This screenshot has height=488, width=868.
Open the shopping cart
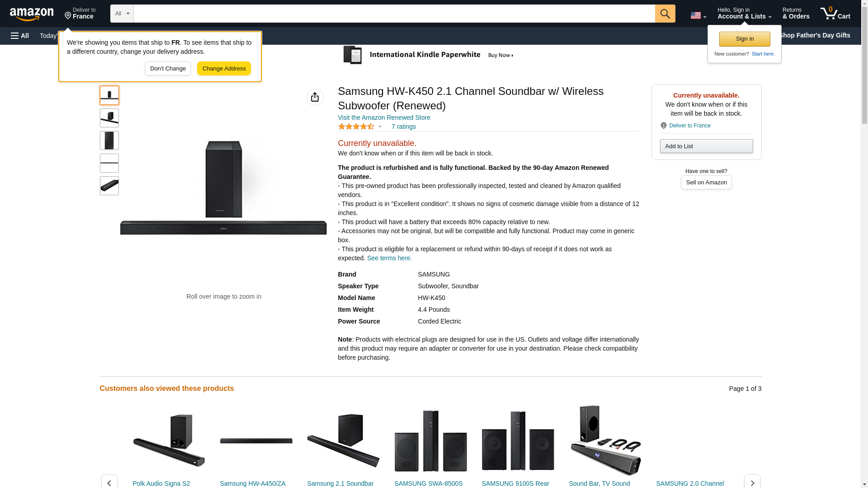[x=835, y=13]
